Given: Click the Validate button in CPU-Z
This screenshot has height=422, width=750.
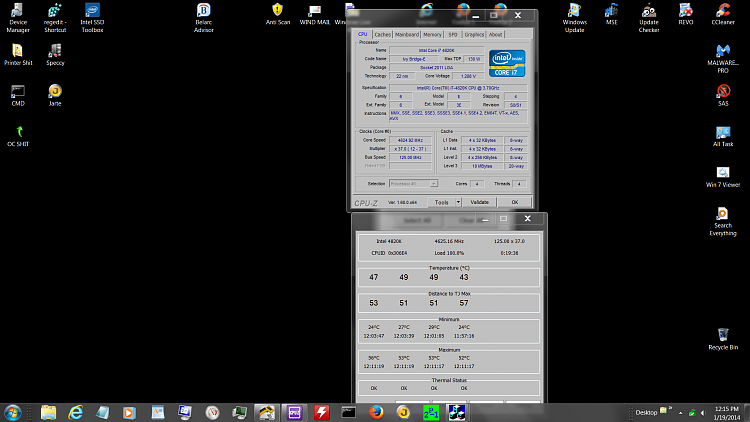Looking at the screenshot, I should tap(479, 202).
